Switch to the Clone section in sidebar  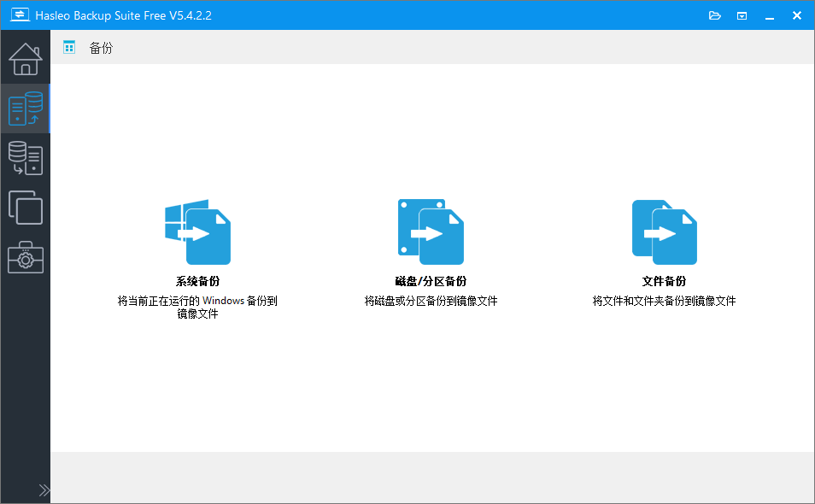coord(25,208)
